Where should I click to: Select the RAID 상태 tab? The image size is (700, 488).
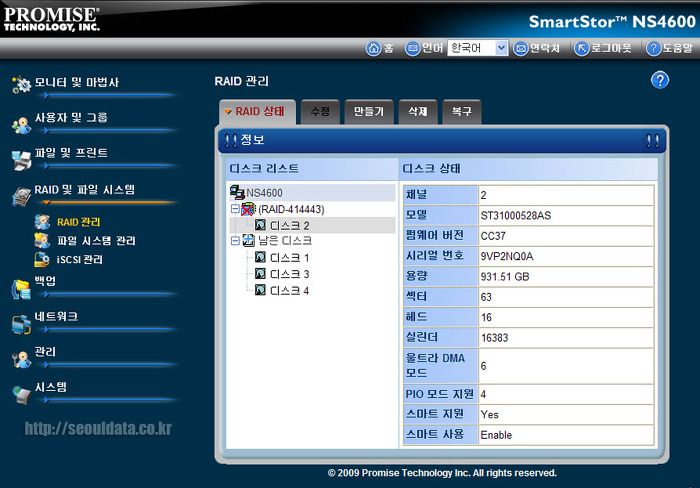(x=258, y=112)
